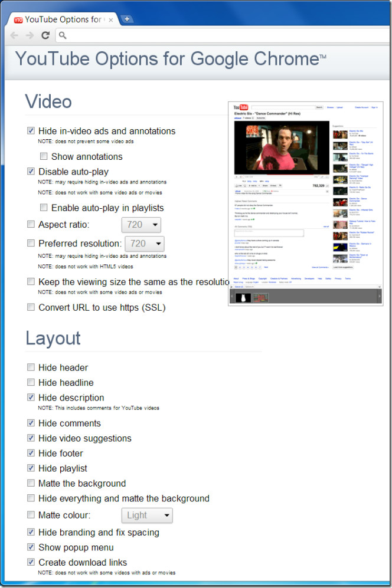Screen dimensions: 392x588
Task: Click the browser back arrow
Action: (14, 35)
